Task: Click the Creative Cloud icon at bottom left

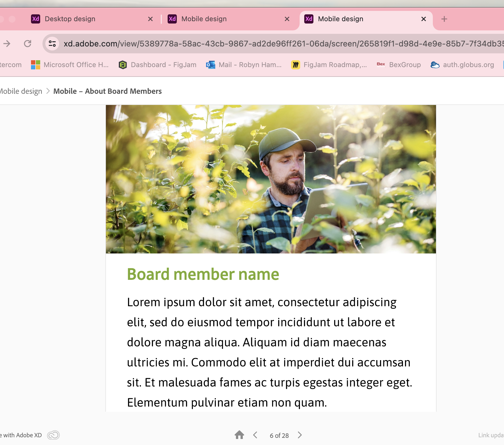Action: 53,435
